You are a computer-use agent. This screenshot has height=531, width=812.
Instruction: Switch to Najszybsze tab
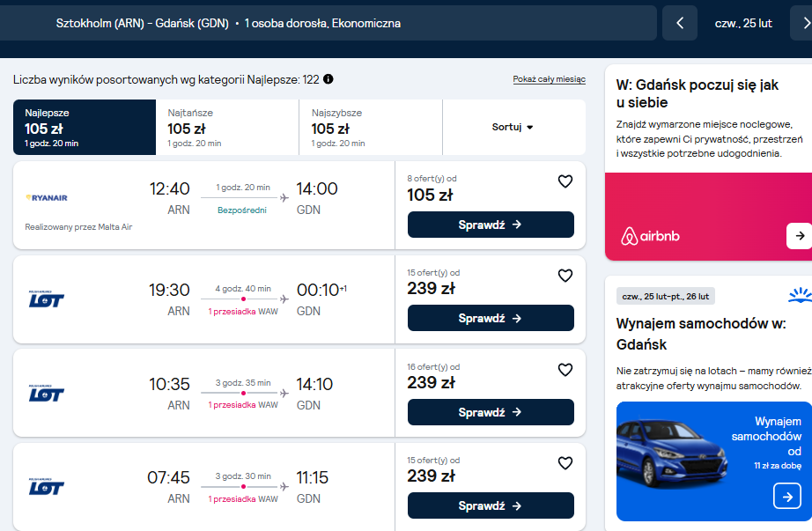[x=371, y=127]
